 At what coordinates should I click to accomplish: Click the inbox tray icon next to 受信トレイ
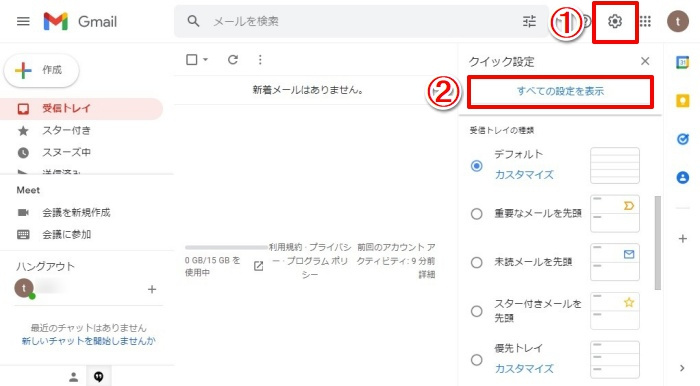pos(23,108)
